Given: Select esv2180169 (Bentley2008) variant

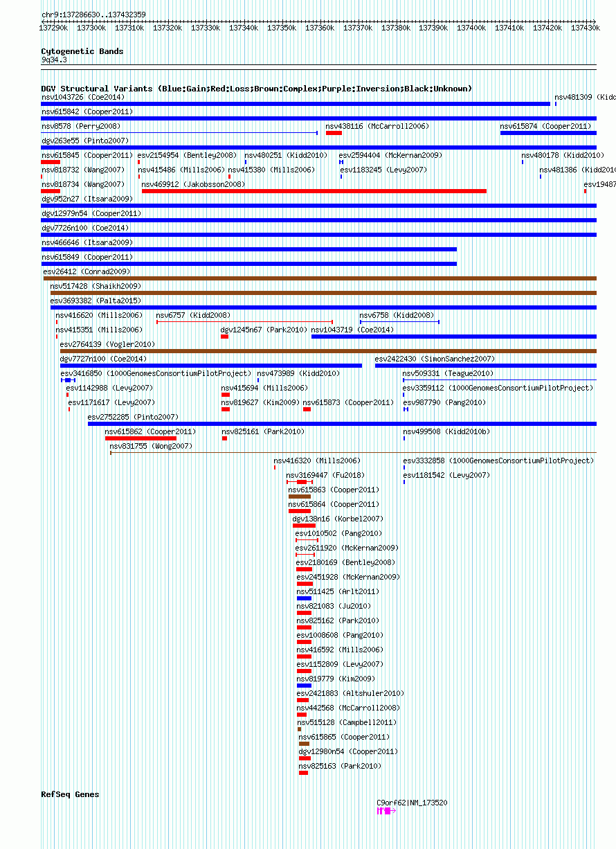Looking at the screenshot, I should click(345, 562).
